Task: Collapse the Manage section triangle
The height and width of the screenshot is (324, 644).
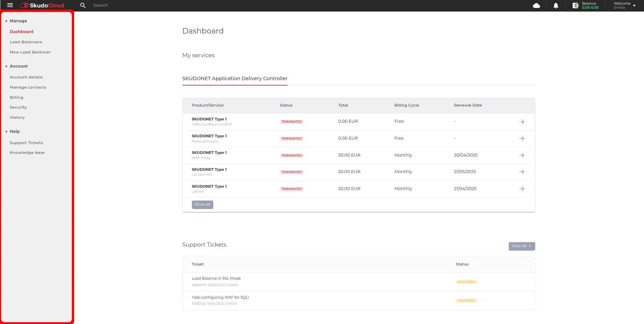Action: pyautogui.click(x=6, y=21)
